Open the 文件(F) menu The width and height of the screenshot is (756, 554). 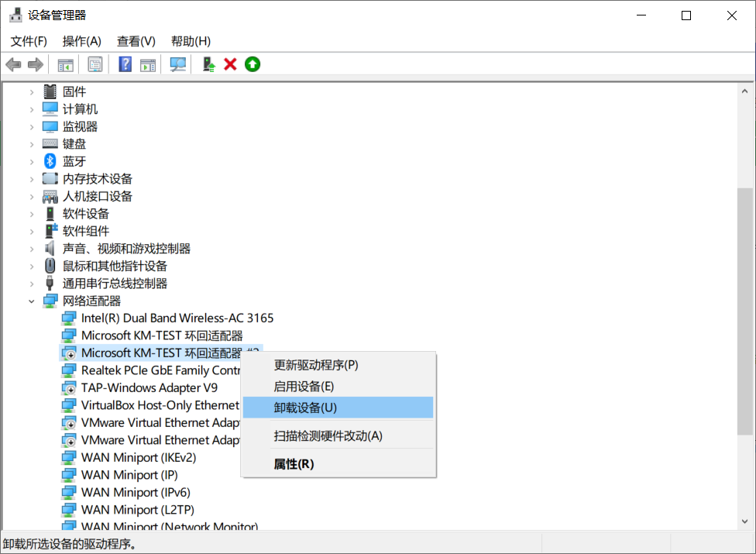pyautogui.click(x=29, y=42)
